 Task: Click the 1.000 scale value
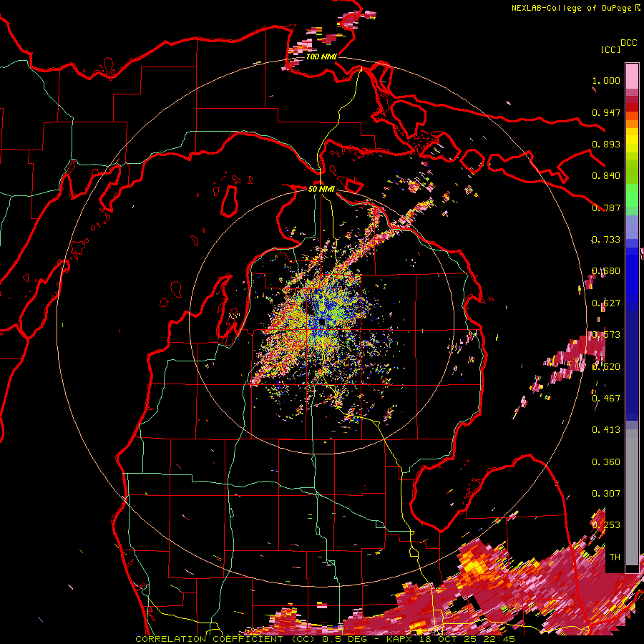[x=606, y=80]
